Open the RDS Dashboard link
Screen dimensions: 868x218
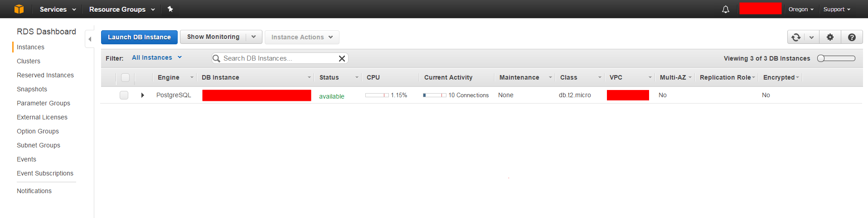(46, 32)
